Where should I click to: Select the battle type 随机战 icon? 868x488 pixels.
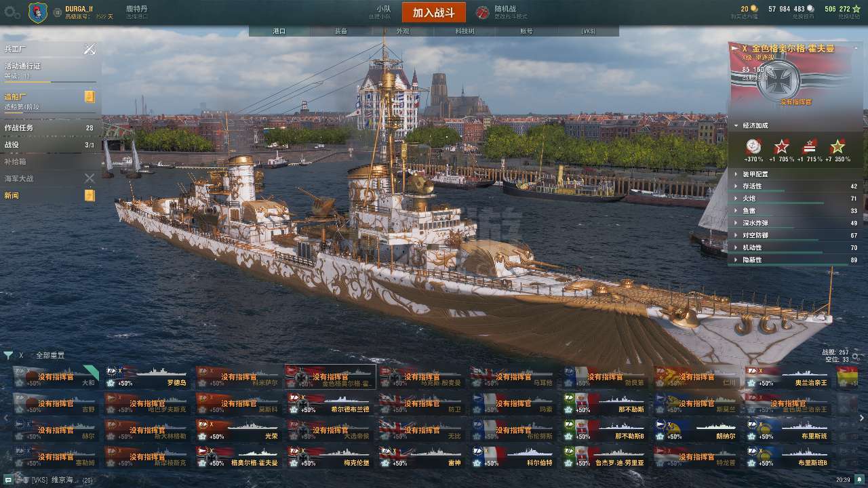pos(482,12)
